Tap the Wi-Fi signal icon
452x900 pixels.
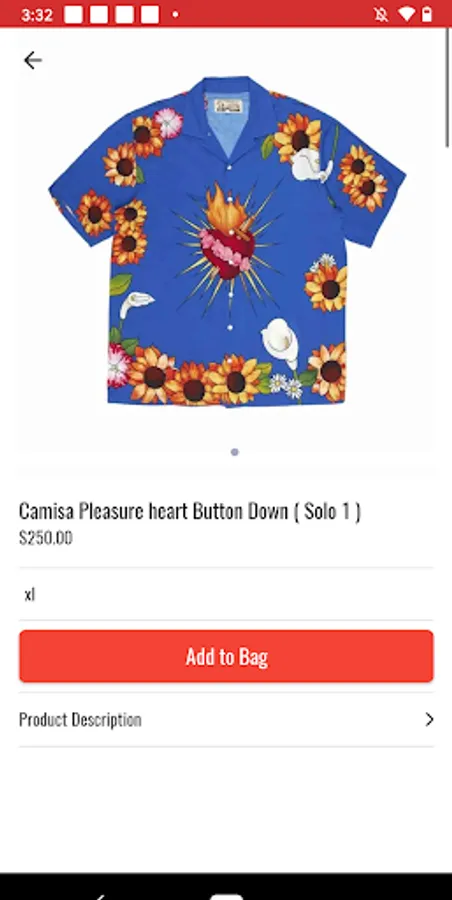(406, 15)
